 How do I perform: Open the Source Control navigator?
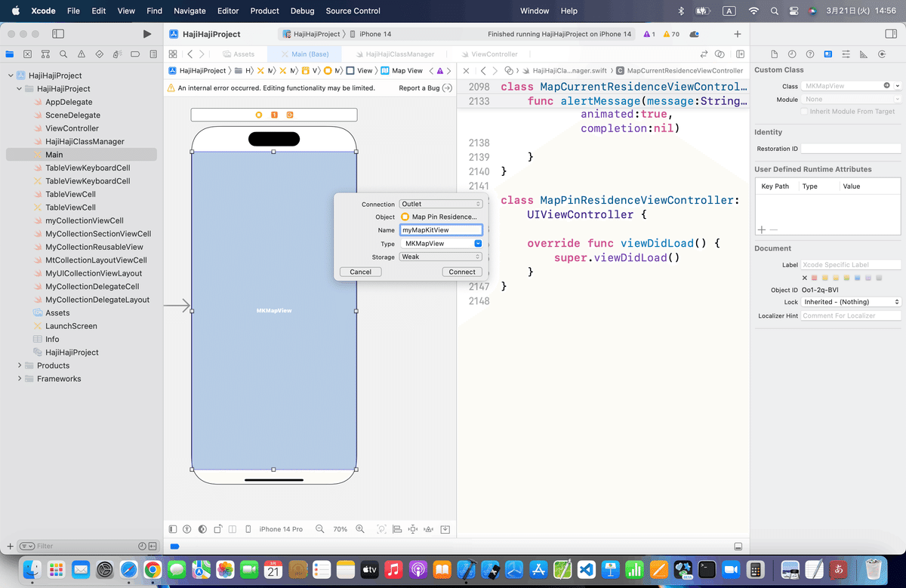pos(28,54)
